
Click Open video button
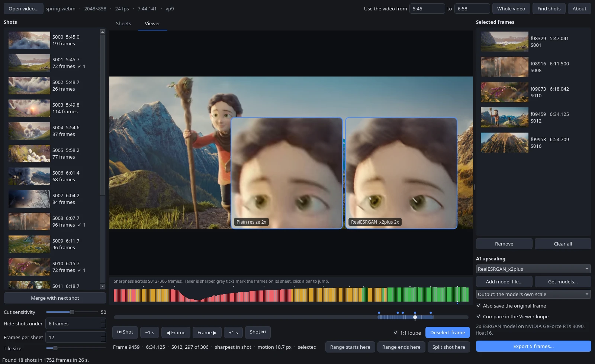(x=23, y=9)
